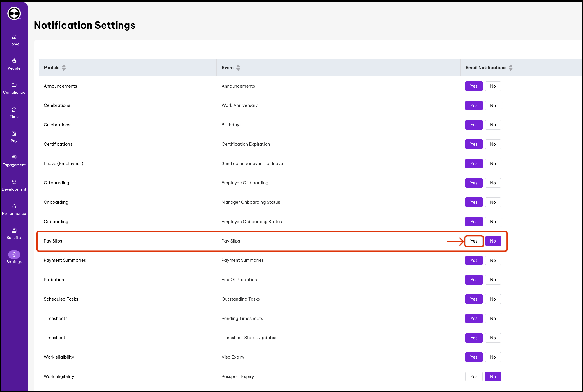Sort table by Event column arrows
The height and width of the screenshot is (392, 583).
tap(238, 68)
